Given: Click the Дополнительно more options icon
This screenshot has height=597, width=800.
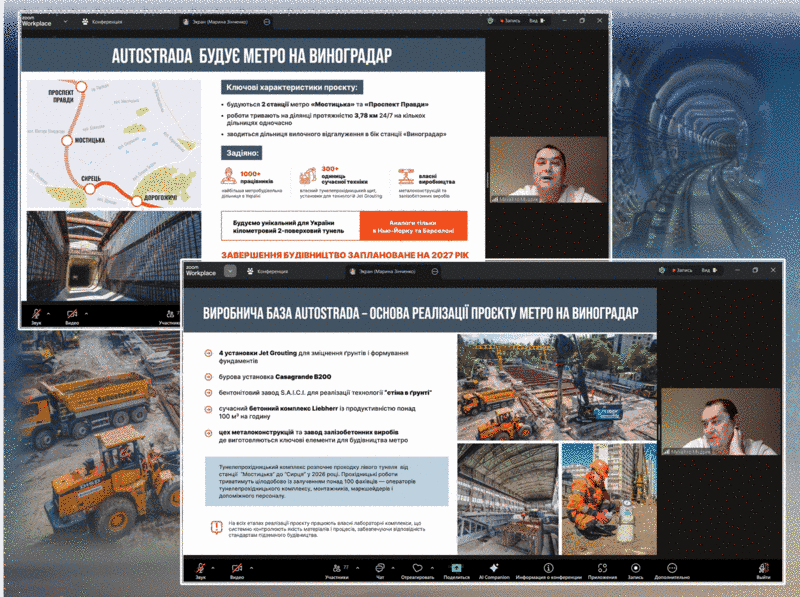Looking at the screenshot, I should (672, 567).
